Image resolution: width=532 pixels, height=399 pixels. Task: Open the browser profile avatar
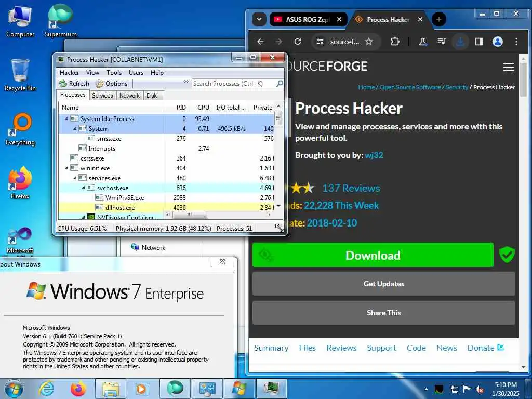(498, 42)
